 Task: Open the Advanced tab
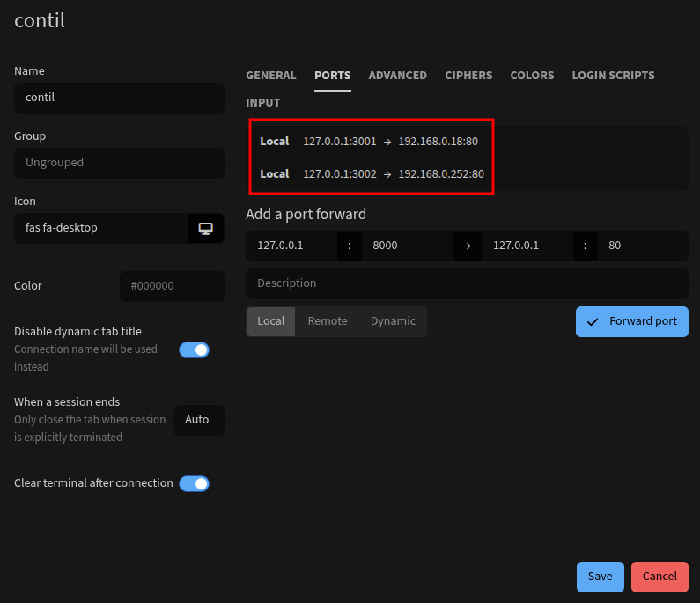point(397,76)
